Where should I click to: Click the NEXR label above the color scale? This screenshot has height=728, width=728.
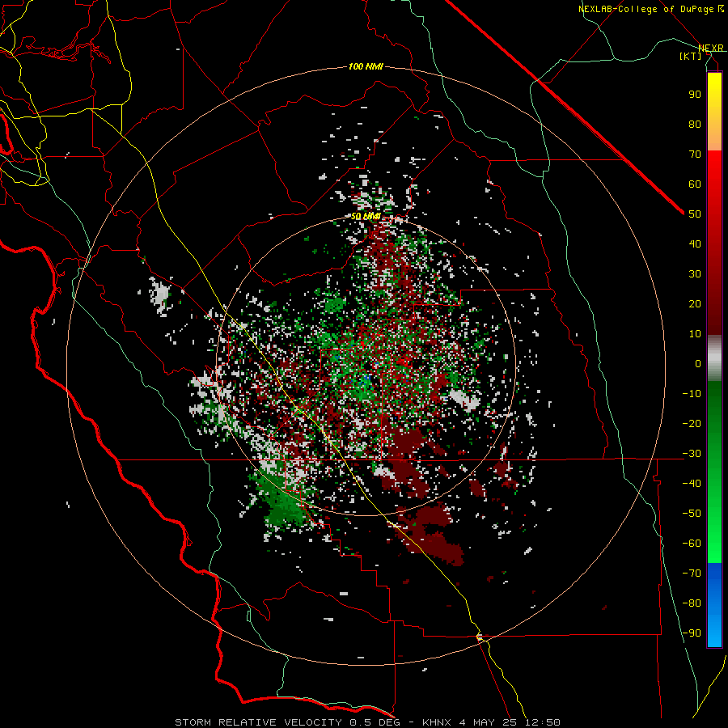pos(711,48)
